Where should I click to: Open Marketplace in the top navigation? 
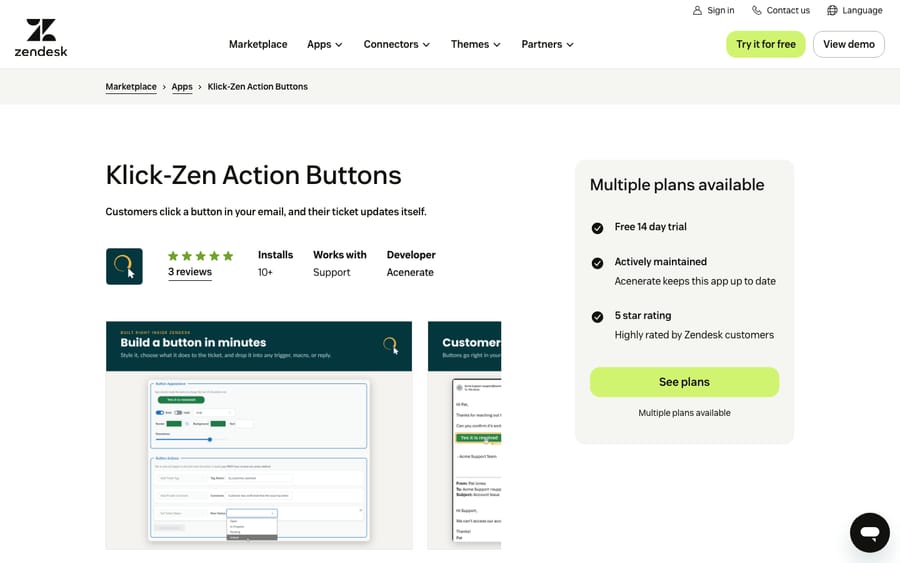(258, 44)
